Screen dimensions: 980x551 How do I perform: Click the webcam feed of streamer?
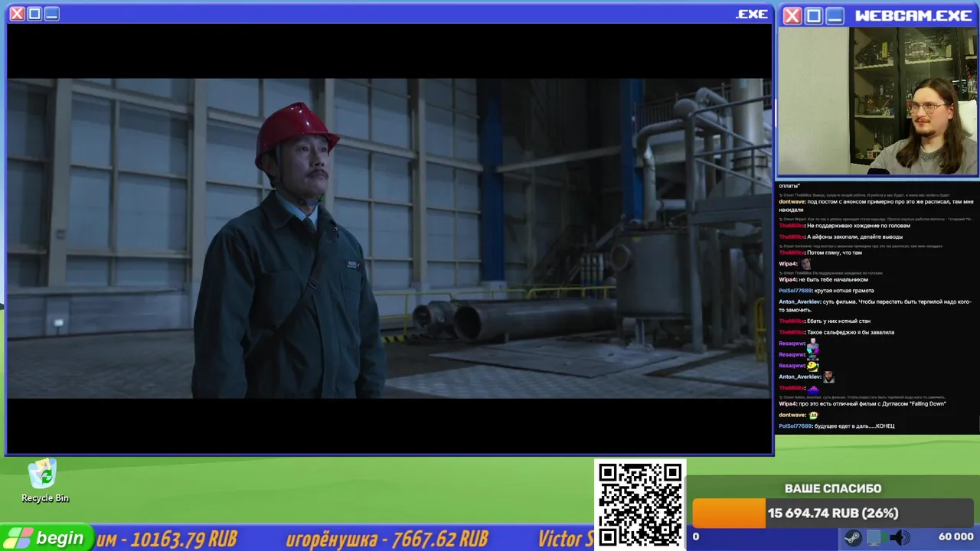(x=877, y=102)
